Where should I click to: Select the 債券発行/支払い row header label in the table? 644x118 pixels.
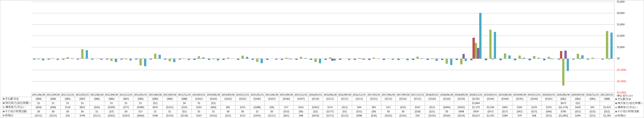click(15, 107)
